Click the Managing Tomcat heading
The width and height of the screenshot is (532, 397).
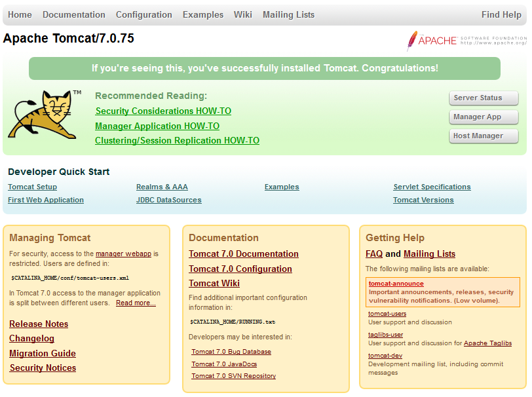(50, 238)
